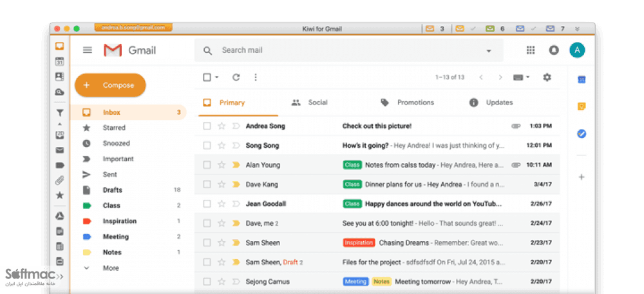Open the Drafts folder
This screenshot has width=644, height=294.
click(112, 190)
